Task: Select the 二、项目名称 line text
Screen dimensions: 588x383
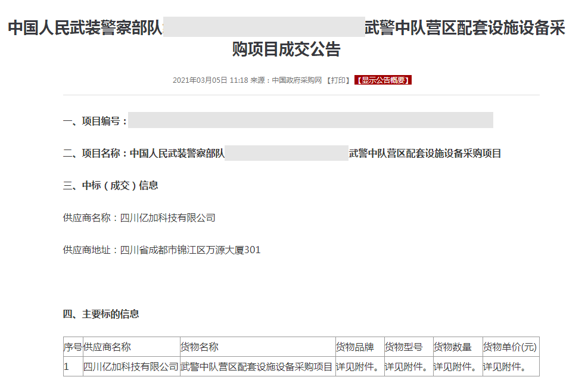Action: (x=282, y=153)
